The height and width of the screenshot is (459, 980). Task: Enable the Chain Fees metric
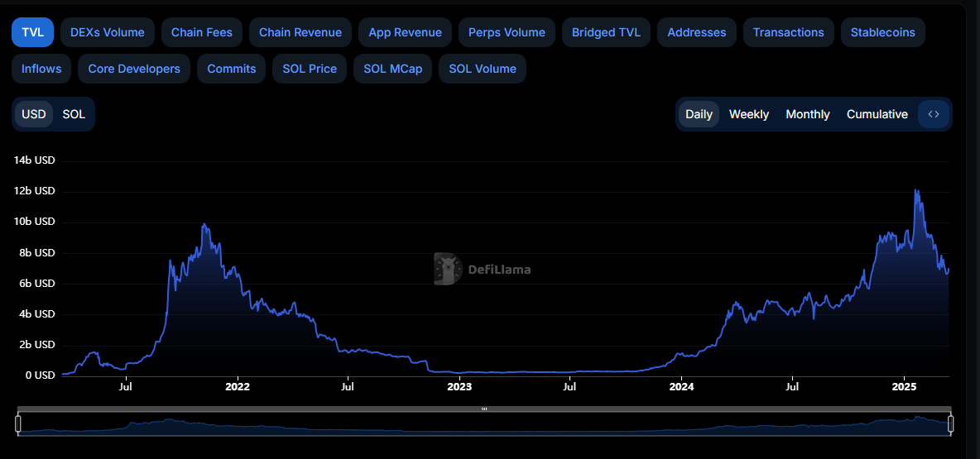coord(202,32)
